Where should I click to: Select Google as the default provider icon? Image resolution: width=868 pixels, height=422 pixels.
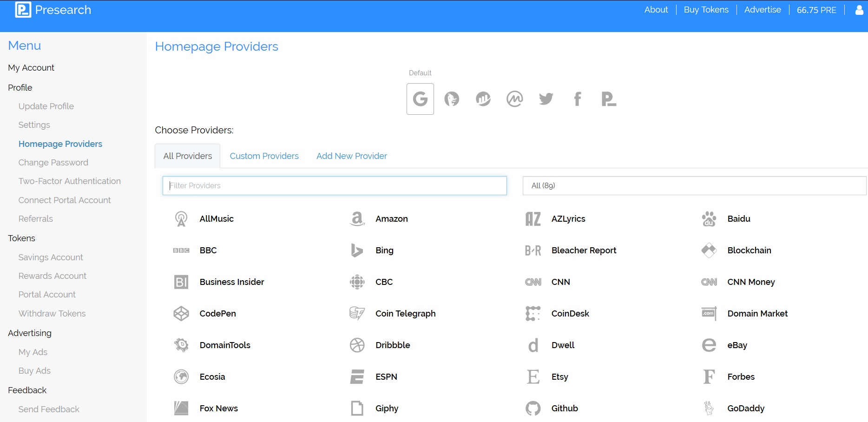click(420, 99)
